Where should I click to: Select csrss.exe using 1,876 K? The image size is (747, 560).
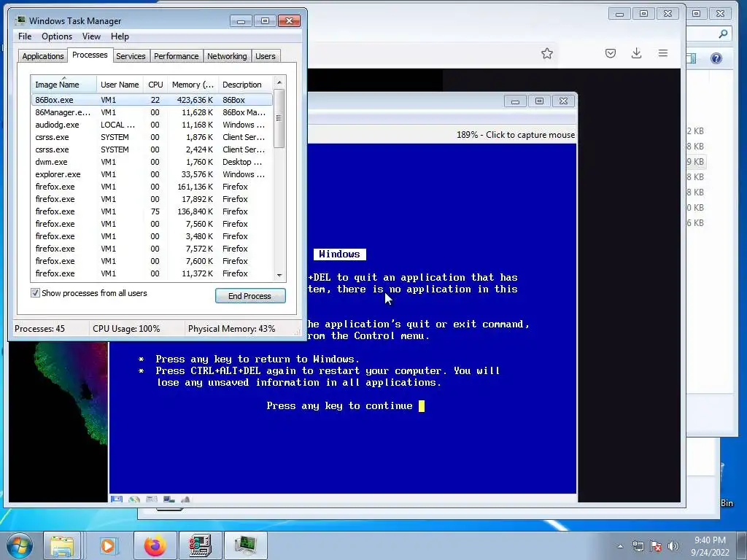tap(152, 137)
